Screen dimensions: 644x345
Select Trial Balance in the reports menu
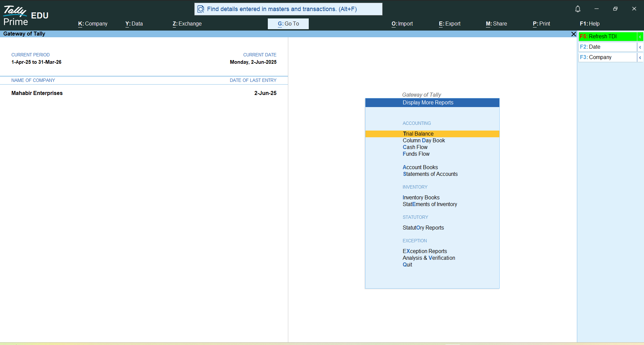[432, 134]
